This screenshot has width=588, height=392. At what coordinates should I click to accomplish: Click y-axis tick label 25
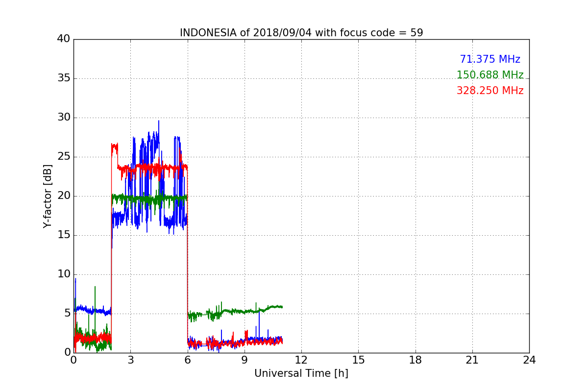pyautogui.click(x=64, y=157)
